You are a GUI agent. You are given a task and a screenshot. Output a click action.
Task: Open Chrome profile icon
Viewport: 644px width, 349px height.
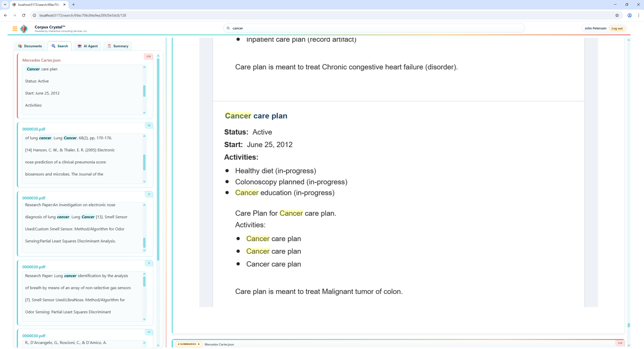(630, 15)
